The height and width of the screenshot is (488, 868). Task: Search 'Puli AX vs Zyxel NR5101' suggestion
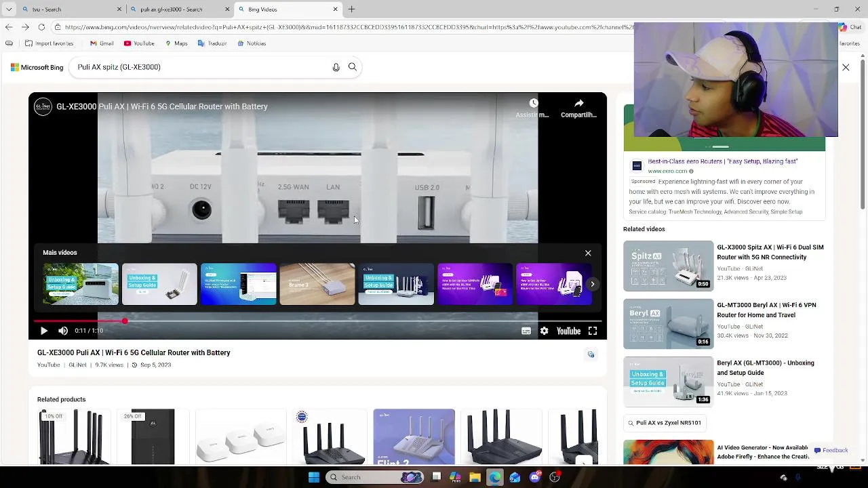[x=664, y=423]
